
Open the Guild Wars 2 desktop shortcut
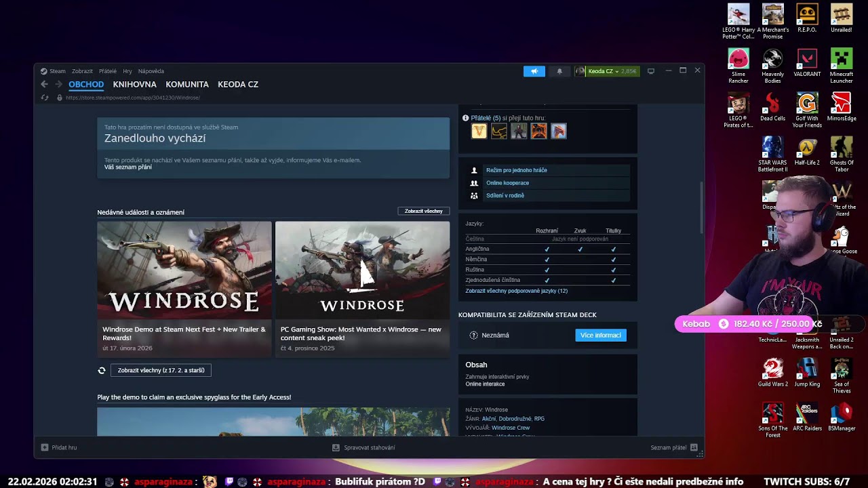click(x=773, y=372)
